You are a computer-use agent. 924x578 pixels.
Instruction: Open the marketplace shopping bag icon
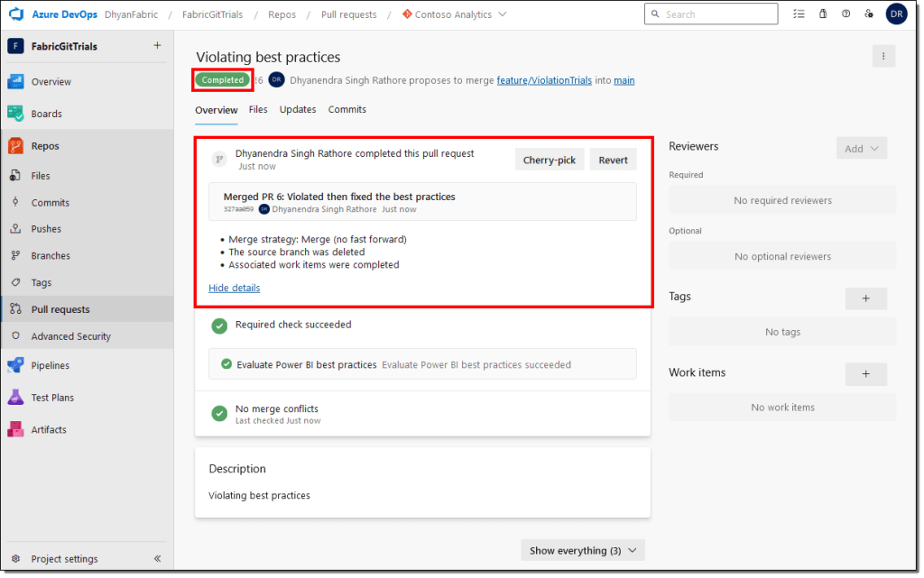coord(822,14)
